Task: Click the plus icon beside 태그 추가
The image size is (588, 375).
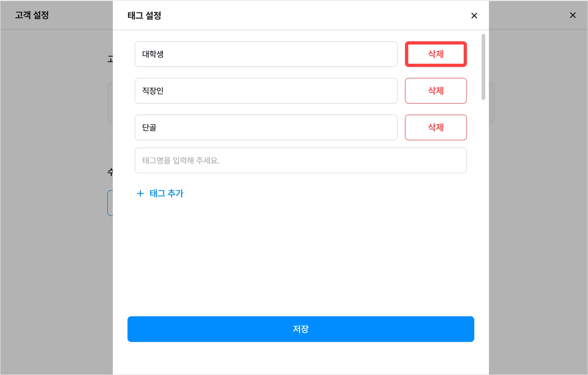Action: click(140, 193)
